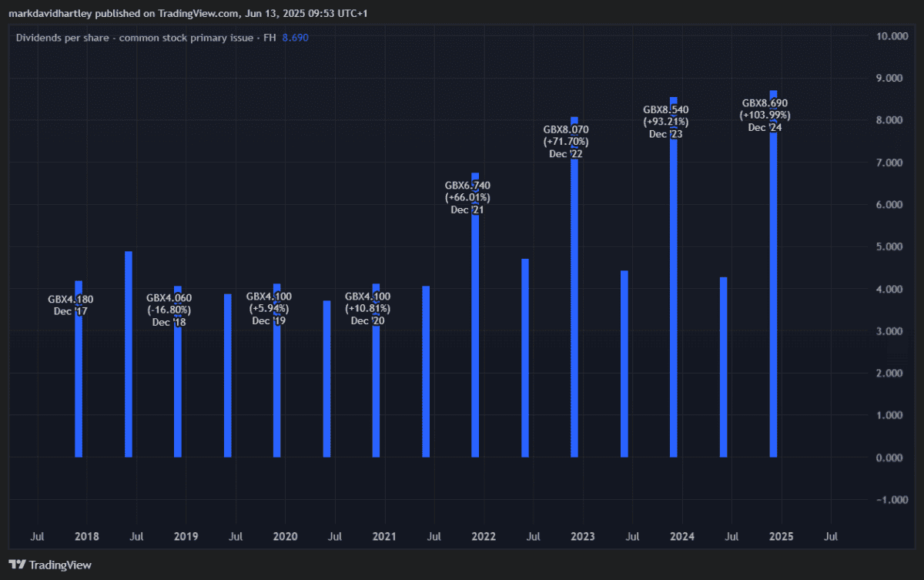
Task: Select the 2022 label on time axis
Action: 484,535
